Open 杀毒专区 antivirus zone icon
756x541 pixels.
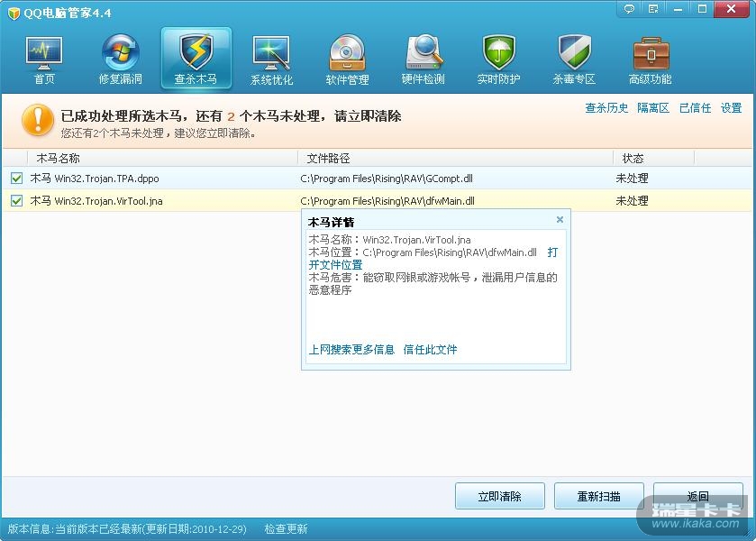[574, 60]
